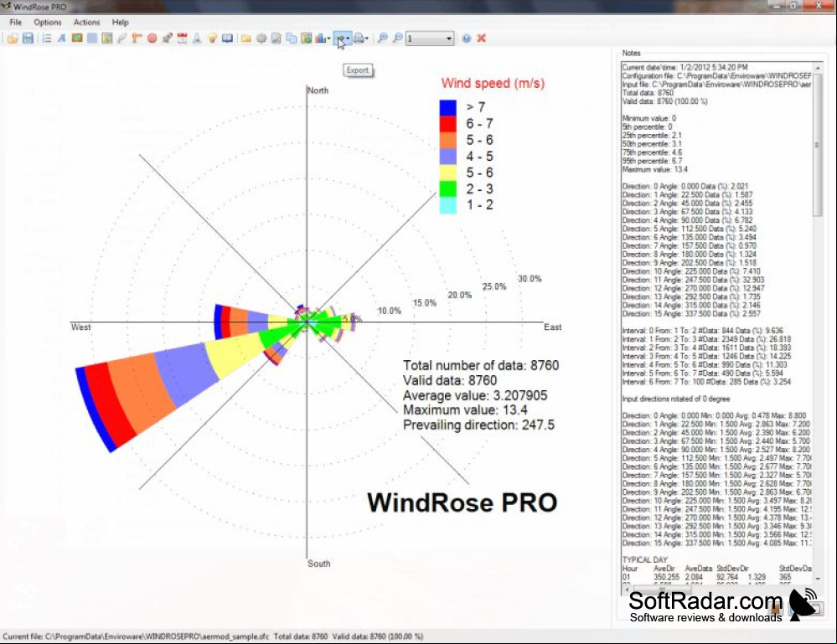Click the 'WindRose PRO' chart title text
Image resolution: width=837 pixels, height=644 pixels.
tap(462, 502)
